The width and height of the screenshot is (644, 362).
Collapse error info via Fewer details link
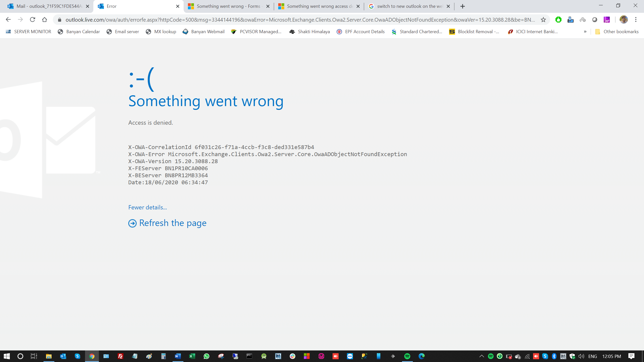(147, 207)
